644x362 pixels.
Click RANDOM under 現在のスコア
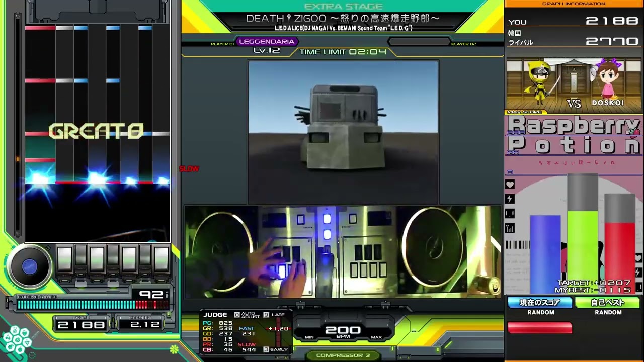click(x=541, y=312)
